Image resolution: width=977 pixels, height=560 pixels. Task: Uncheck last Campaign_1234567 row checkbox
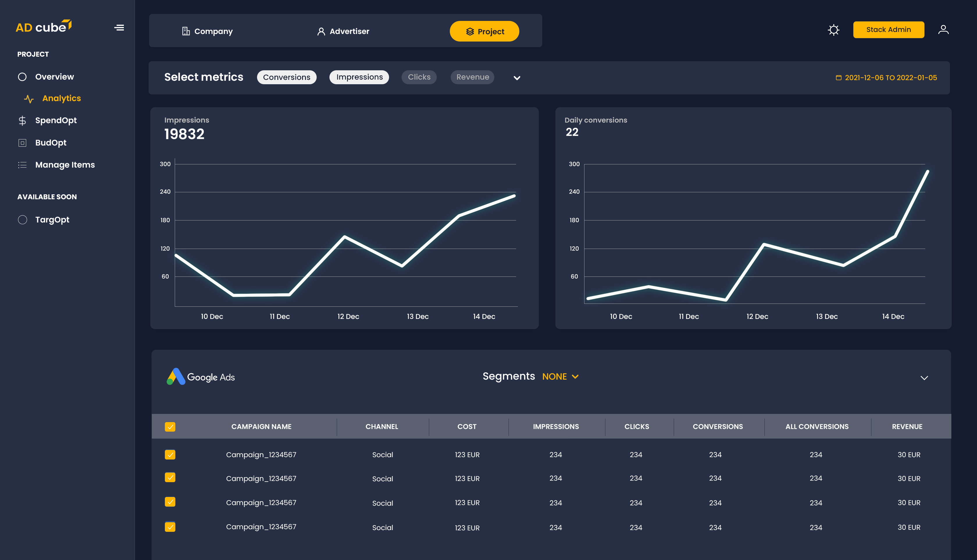170,527
